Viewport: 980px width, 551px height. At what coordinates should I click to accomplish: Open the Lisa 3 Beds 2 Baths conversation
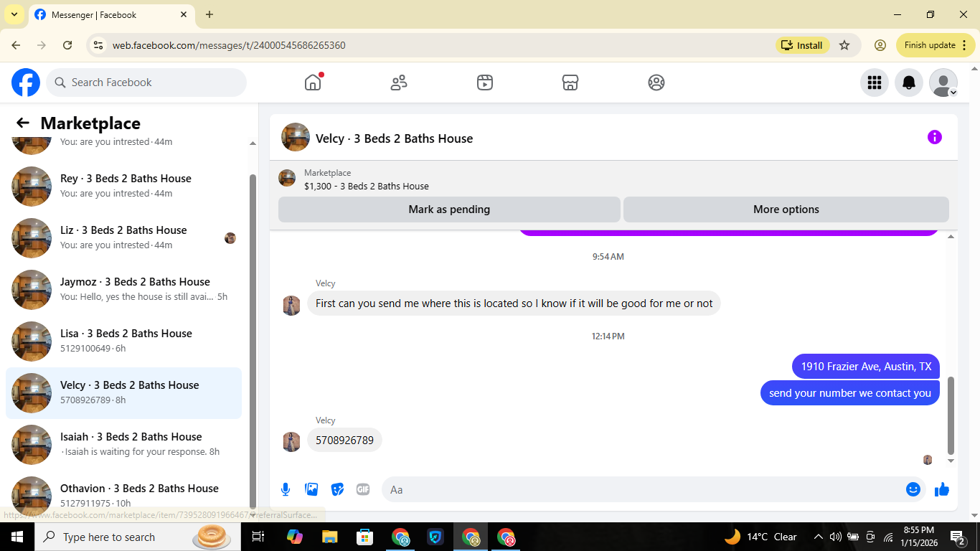pos(123,342)
